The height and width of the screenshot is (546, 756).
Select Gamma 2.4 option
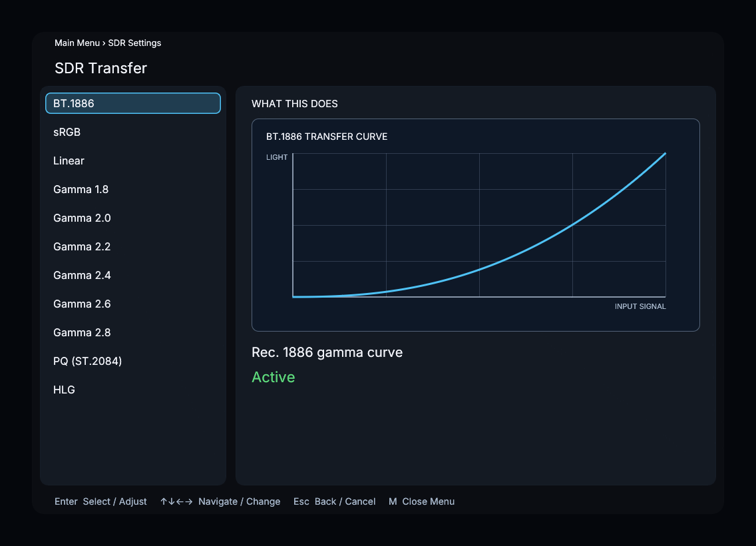pyautogui.click(x=133, y=275)
